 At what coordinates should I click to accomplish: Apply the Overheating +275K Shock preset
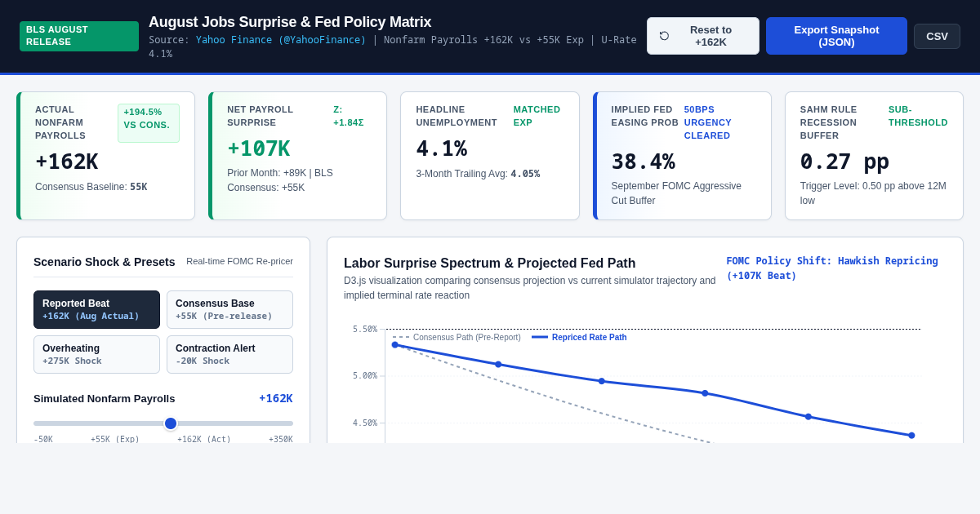coord(96,355)
